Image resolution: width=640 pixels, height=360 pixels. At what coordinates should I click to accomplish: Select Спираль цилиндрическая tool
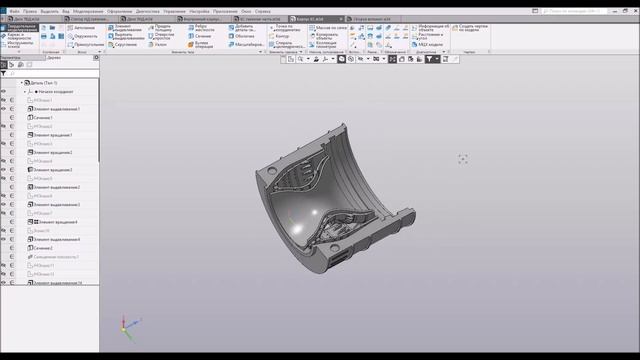(287, 44)
